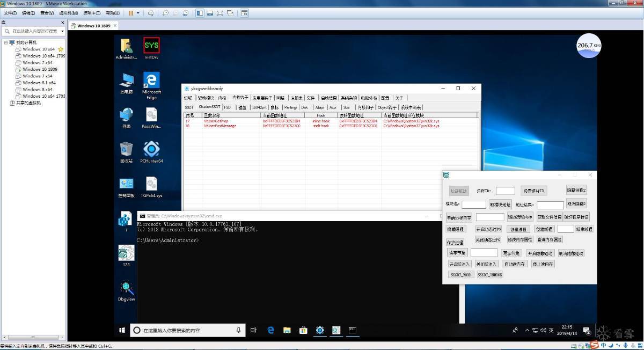The width and height of the screenshot is (644, 350).
Task: Select the PCHunter64 desktop icon
Action: [x=151, y=152]
